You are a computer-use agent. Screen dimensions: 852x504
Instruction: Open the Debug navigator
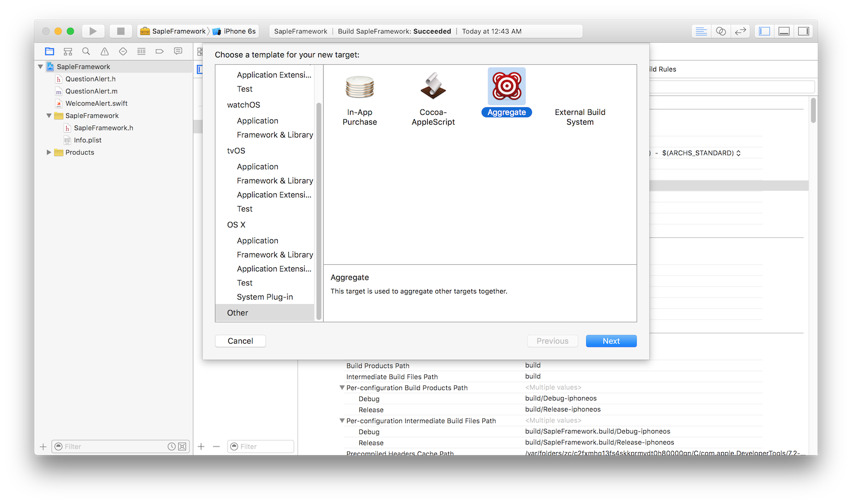[141, 51]
